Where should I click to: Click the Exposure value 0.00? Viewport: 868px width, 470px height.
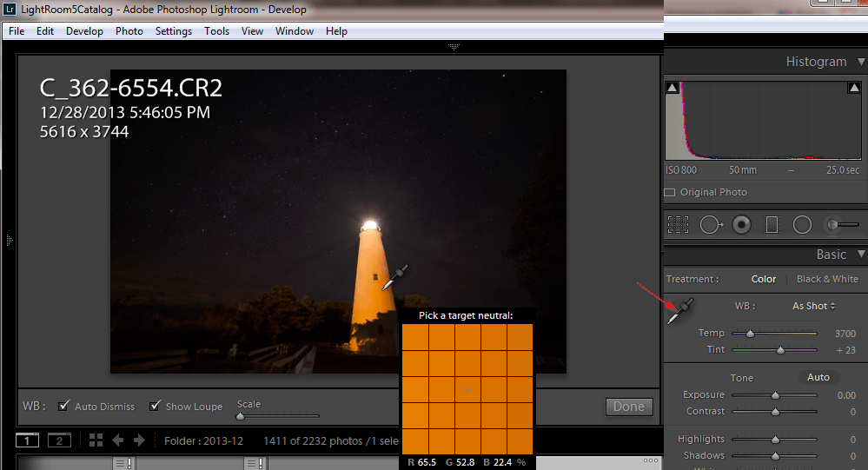pyautogui.click(x=846, y=395)
